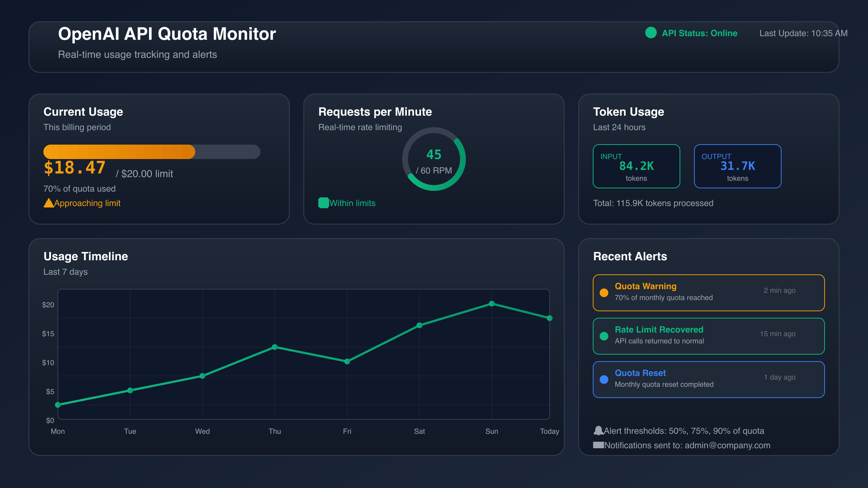Screen dimensions: 868x488
Task: Click the Total: 115.9K tokens processed text
Action: (x=653, y=203)
